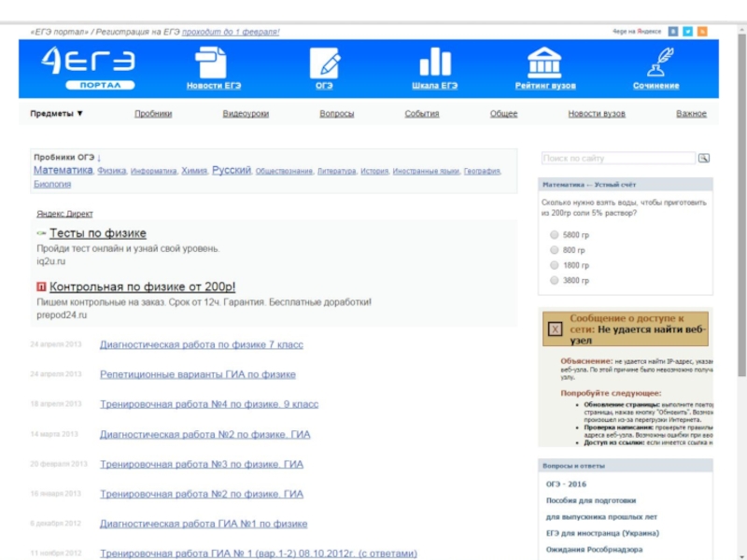Open ЕГЭ для иностранца (Украина) link

(x=602, y=533)
